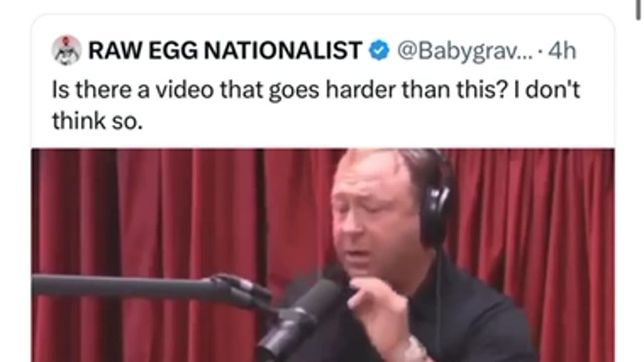Open the quoted tweet card header area
This screenshot has width=644, height=362.
[322, 51]
